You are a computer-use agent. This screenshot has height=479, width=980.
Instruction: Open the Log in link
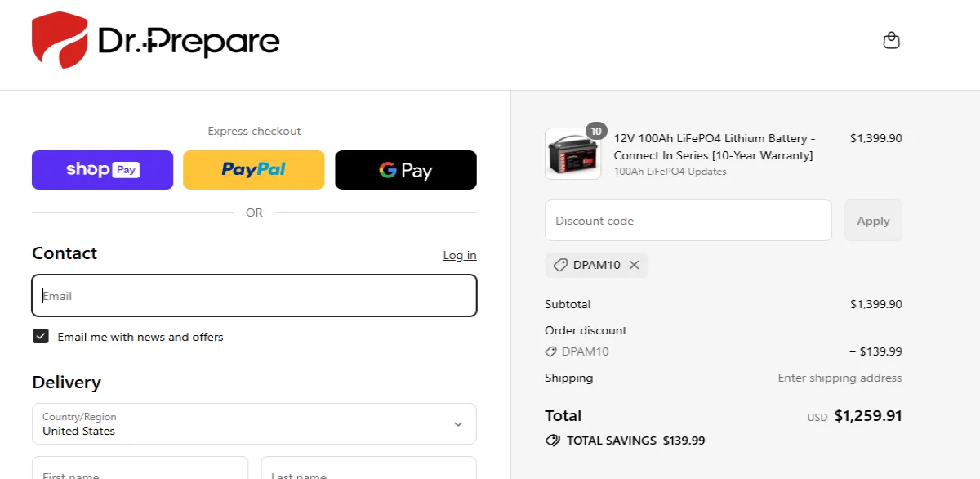click(459, 254)
